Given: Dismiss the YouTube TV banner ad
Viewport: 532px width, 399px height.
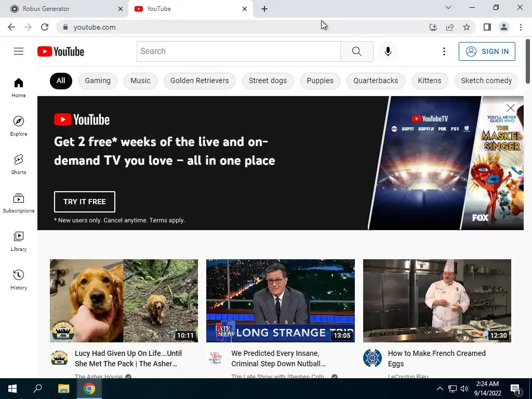Looking at the screenshot, I should point(510,108).
